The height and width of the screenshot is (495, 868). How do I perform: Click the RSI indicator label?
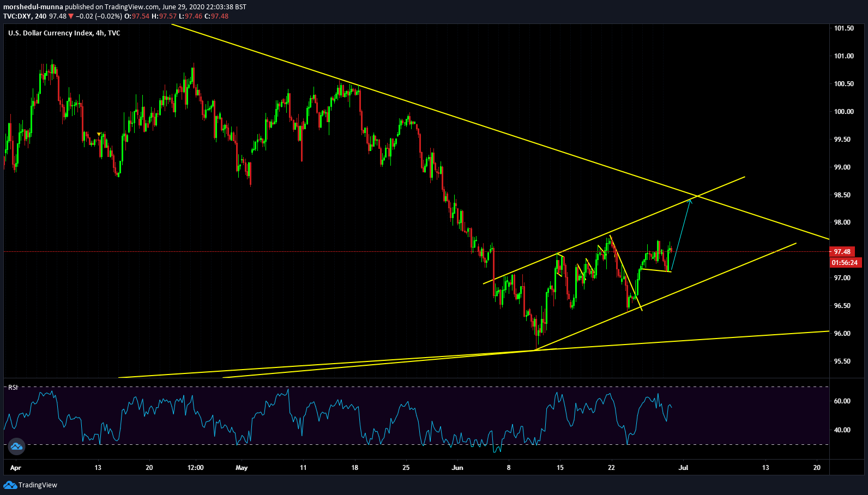tap(13, 388)
